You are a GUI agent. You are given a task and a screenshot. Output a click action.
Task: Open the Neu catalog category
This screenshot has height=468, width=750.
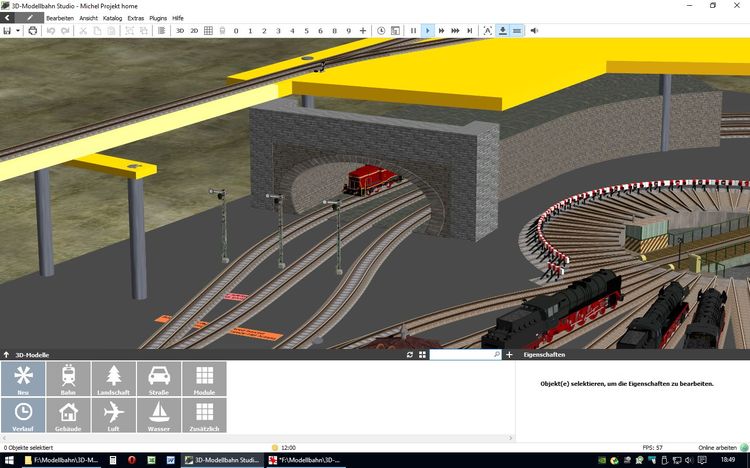click(23, 379)
